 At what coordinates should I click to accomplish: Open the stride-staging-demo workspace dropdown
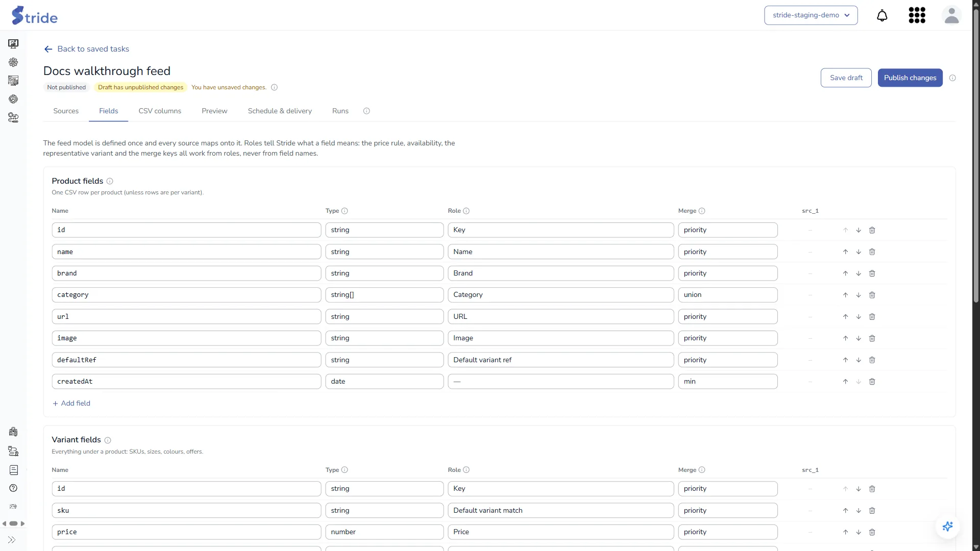[811, 15]
